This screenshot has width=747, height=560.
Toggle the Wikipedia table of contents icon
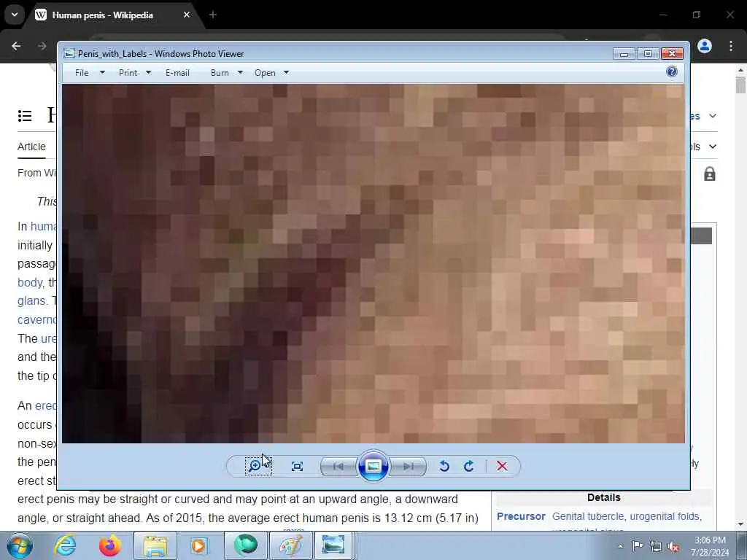pyautogui.click(x=25, y=116)
